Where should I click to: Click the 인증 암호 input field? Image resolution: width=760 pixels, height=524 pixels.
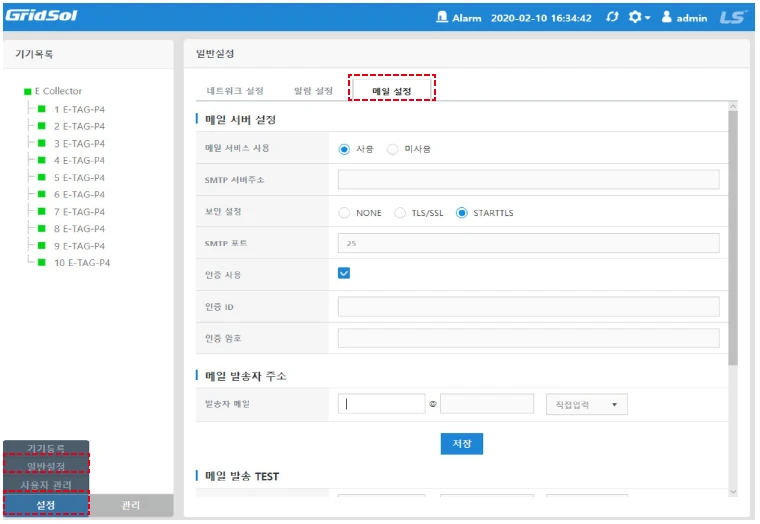528,338
